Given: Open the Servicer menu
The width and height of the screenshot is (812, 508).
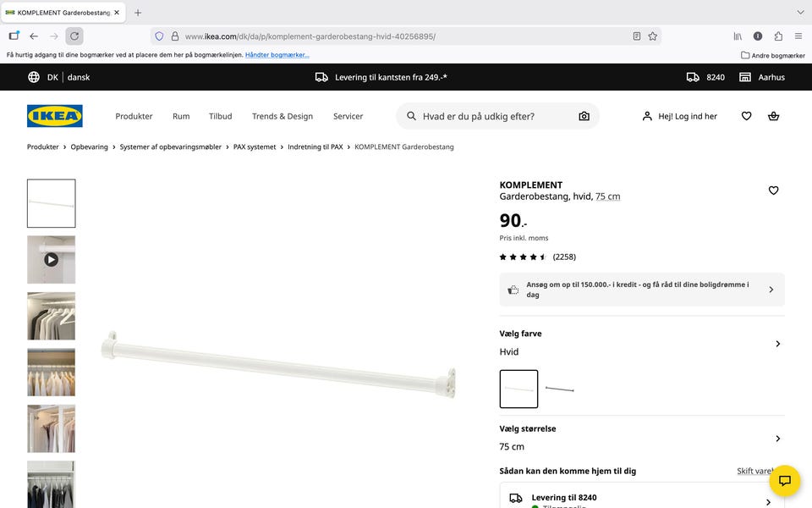Looking at the screenshot, I should pos(348,116).
